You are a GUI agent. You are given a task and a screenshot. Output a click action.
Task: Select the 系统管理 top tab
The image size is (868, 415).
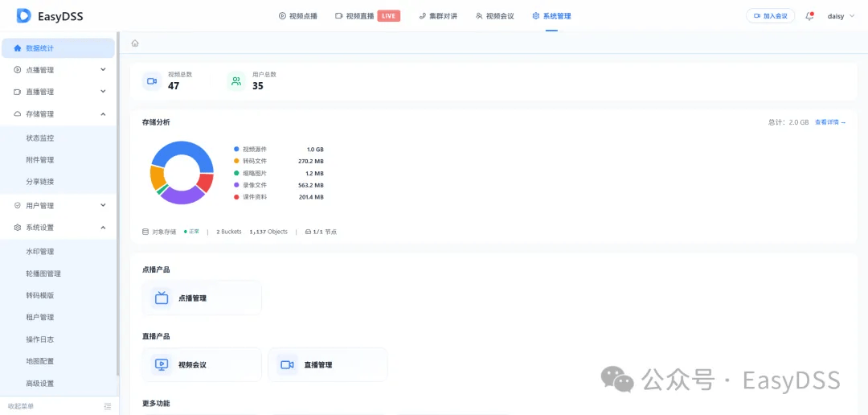coord(551,16)
